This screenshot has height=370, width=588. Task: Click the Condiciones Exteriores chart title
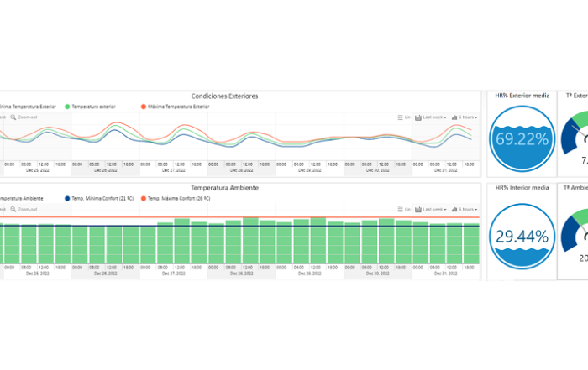[x=224, y=96]
